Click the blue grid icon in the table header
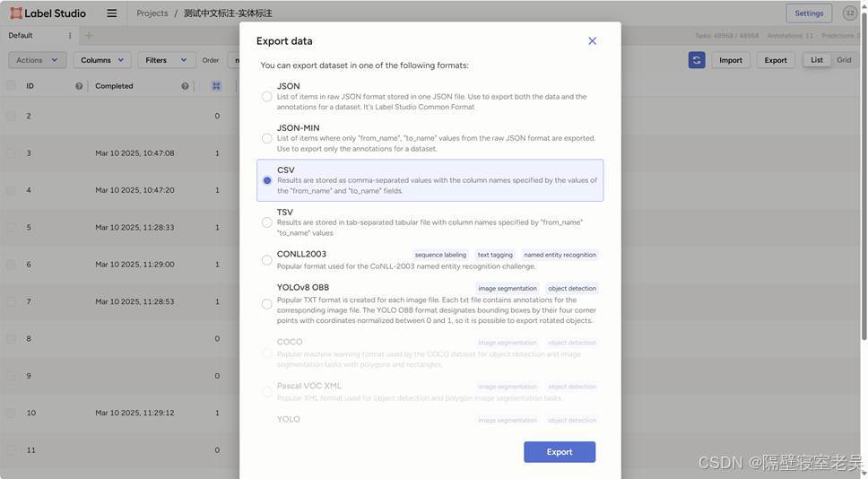868x479 pixels. coord(216,86)
